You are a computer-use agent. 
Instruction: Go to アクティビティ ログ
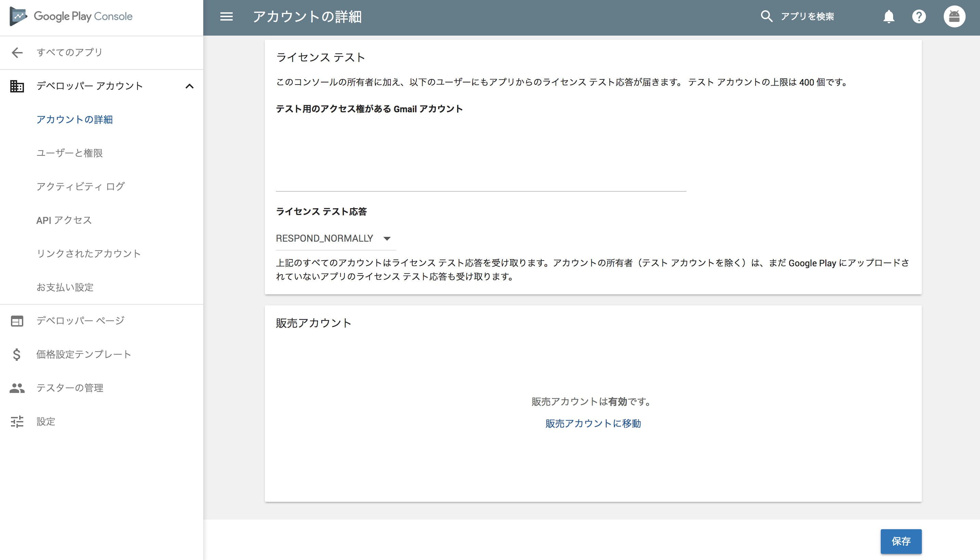tap(81, 187)
